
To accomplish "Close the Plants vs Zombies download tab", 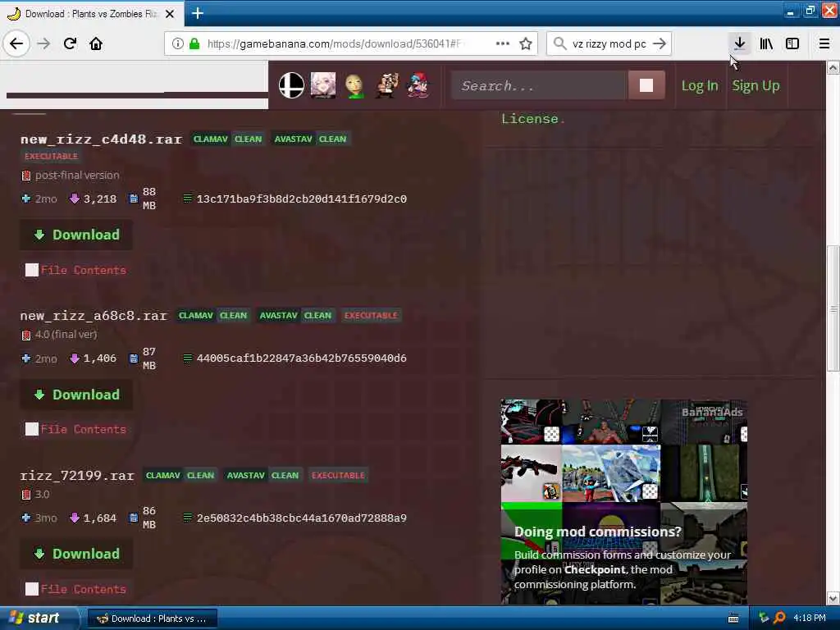I will click(170, 14).
